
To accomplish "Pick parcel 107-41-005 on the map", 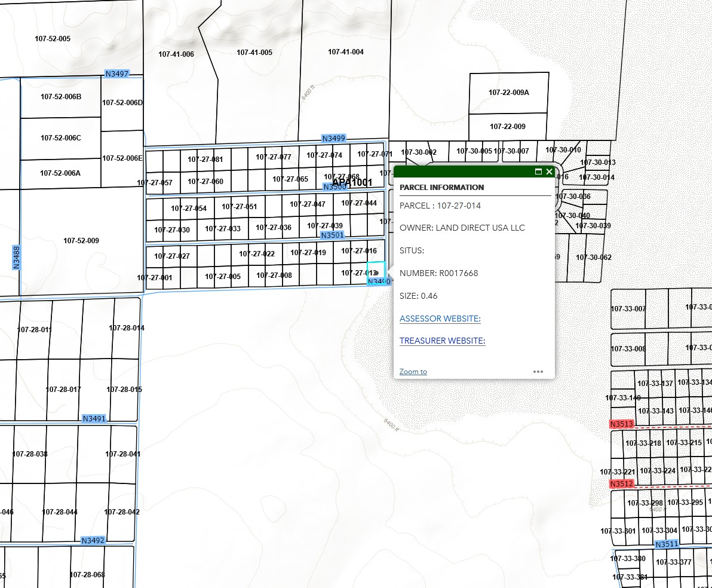I will 254,53.
